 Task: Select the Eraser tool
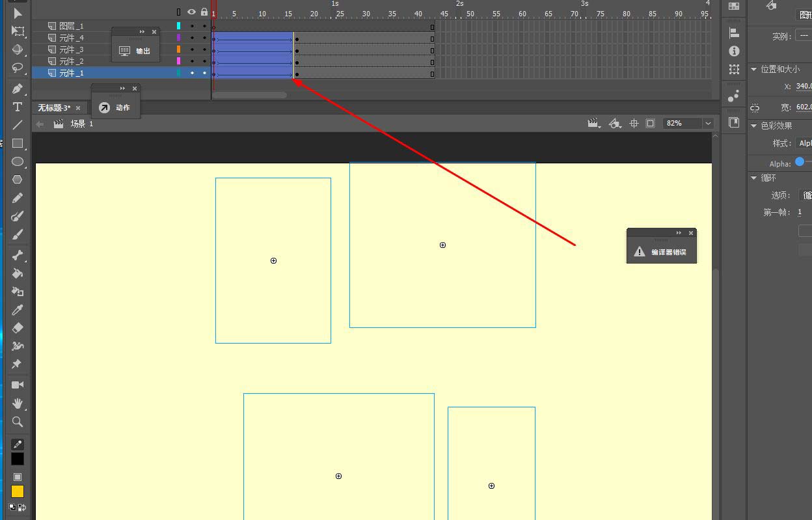pos(18,328)
